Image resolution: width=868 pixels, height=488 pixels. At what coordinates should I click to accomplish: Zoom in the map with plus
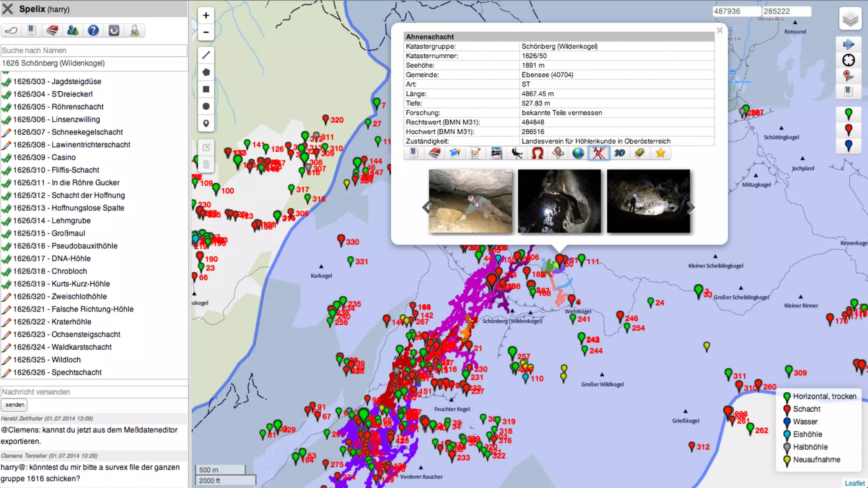pos(206,15)
